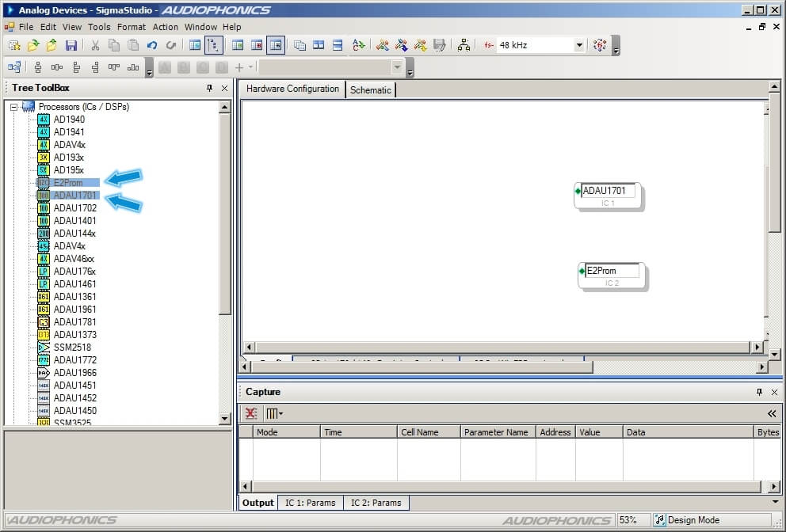The height and width of the screenshot is (532, 786).
Task: Click the align left edges icon
Action: [76, 67]
